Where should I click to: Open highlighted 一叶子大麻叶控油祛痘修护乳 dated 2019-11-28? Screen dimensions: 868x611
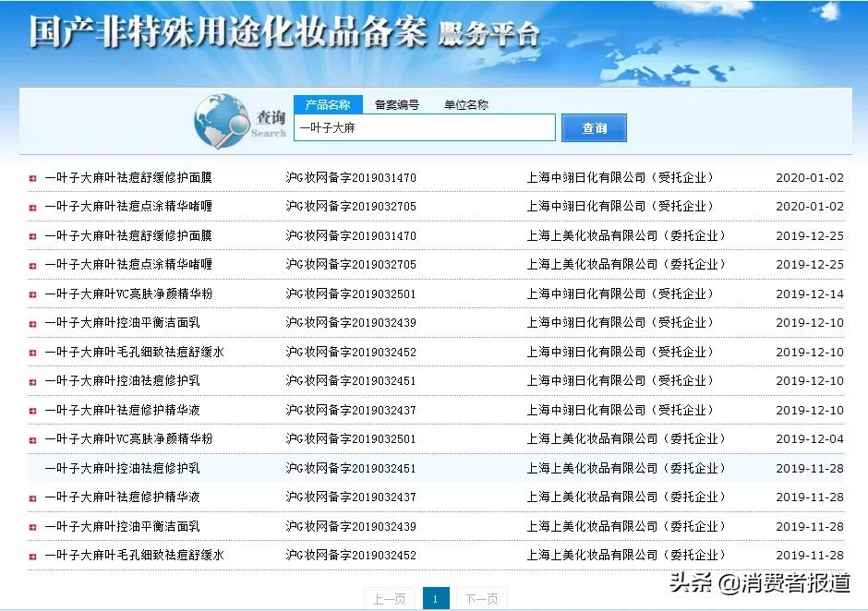coord(122,468)
